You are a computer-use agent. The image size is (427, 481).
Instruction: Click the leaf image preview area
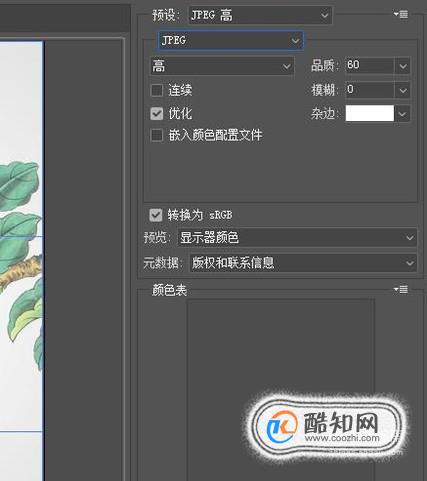click(22, 260)
